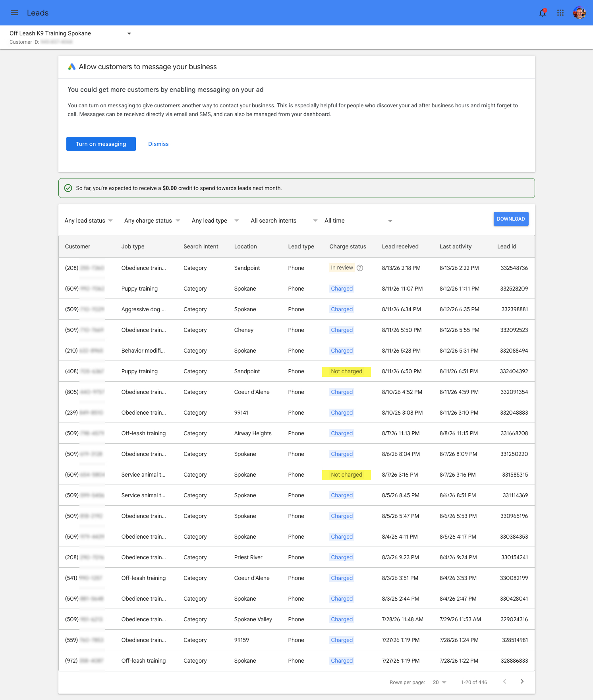Click Turn on messaging button
The height and width of the screenshot is (700, 593).
pyautogui.click(x=101, y=144)
